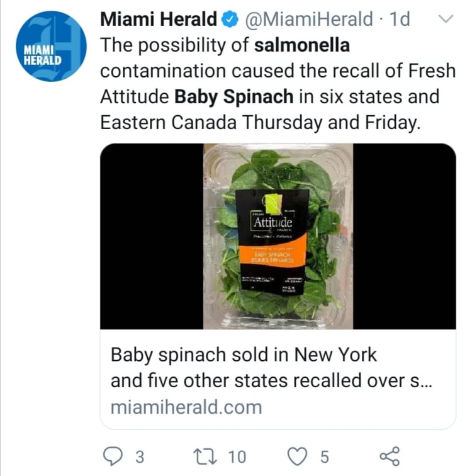472x476 pixels.
Task: Open the baby spinach package photo
Action: point(278,236)
